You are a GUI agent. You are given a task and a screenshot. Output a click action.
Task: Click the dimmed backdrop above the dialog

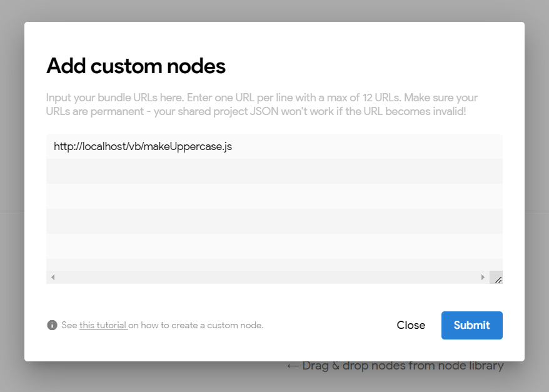pyautogui.click(x=274, y=11)
